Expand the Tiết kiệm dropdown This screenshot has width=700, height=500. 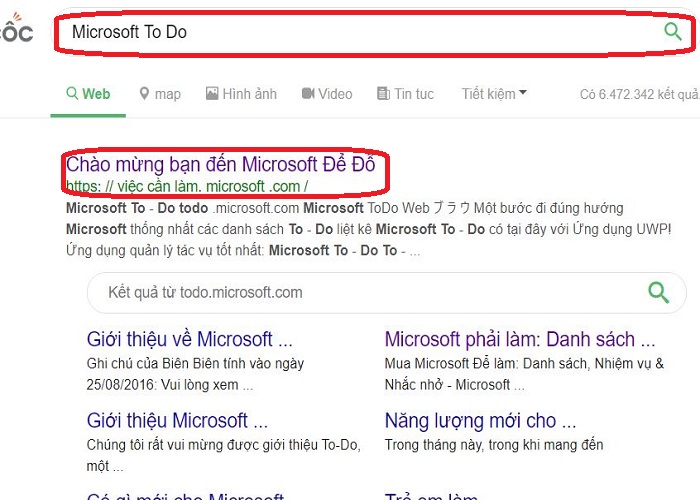point(494,94)
